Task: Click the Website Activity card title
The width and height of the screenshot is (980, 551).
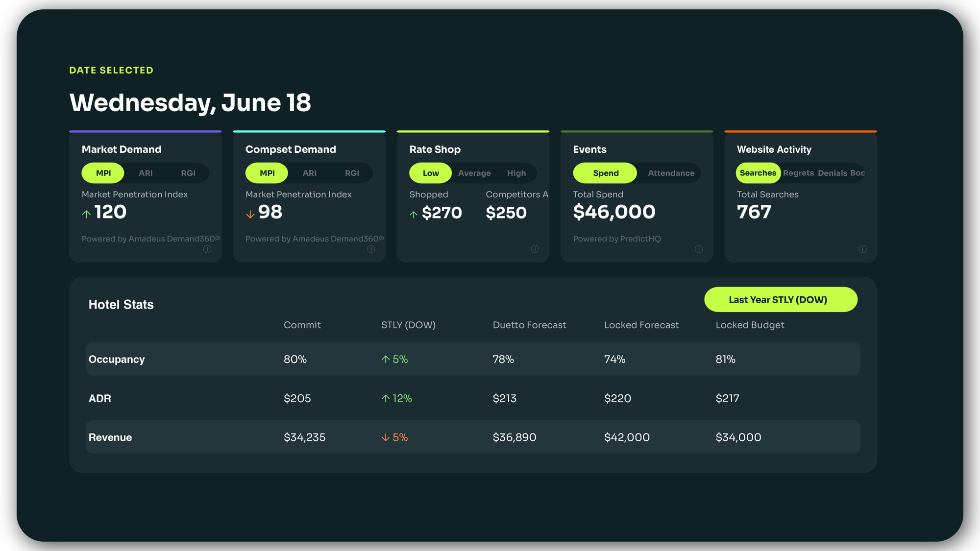Action: click(x=774, y=149)
